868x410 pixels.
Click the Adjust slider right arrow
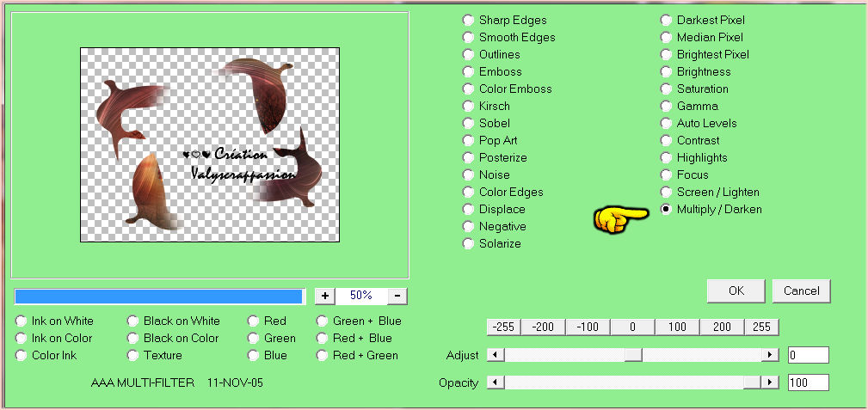click(x=770, y=355)
